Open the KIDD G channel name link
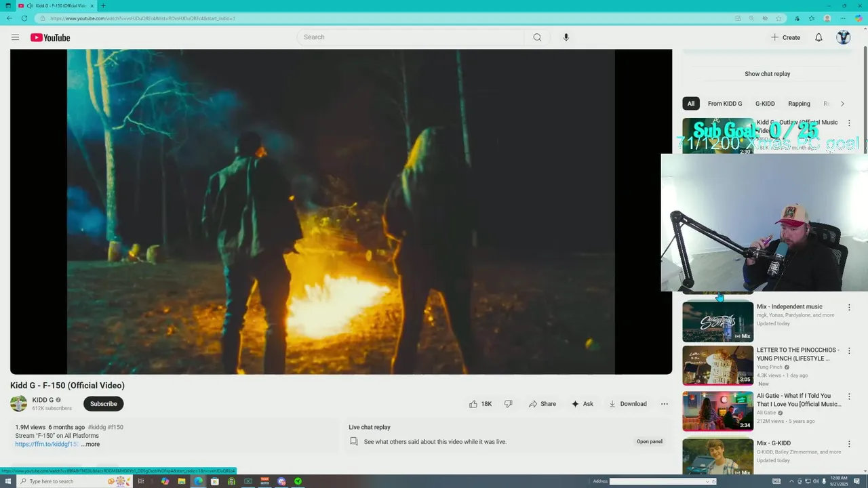Image resolution: width=868 pixels, height=488 pixels. (43, 400)
